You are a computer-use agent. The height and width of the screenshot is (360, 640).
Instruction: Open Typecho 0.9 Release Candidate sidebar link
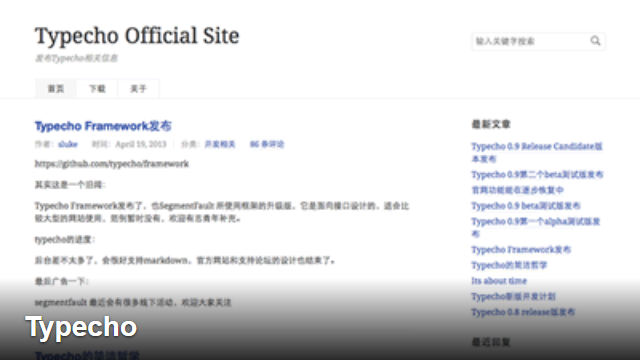(x=537, y=152)
